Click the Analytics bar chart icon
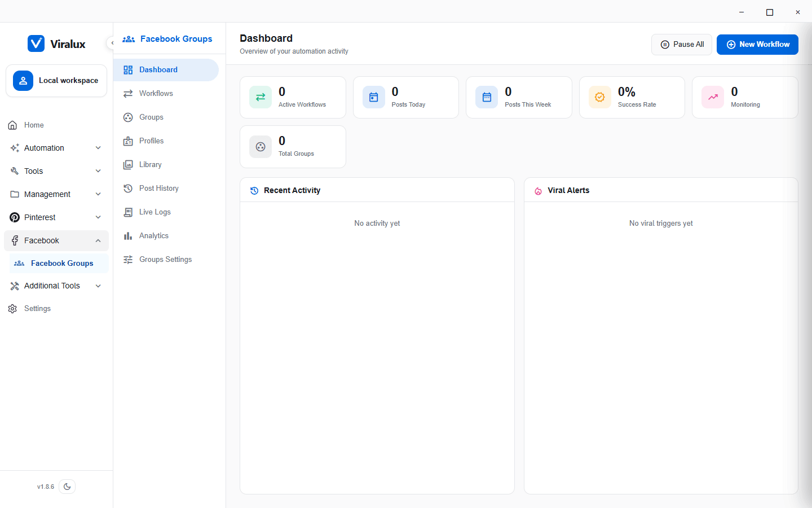Image resolution: width=812 pixels, height=508 pixels. pos(128,236)
